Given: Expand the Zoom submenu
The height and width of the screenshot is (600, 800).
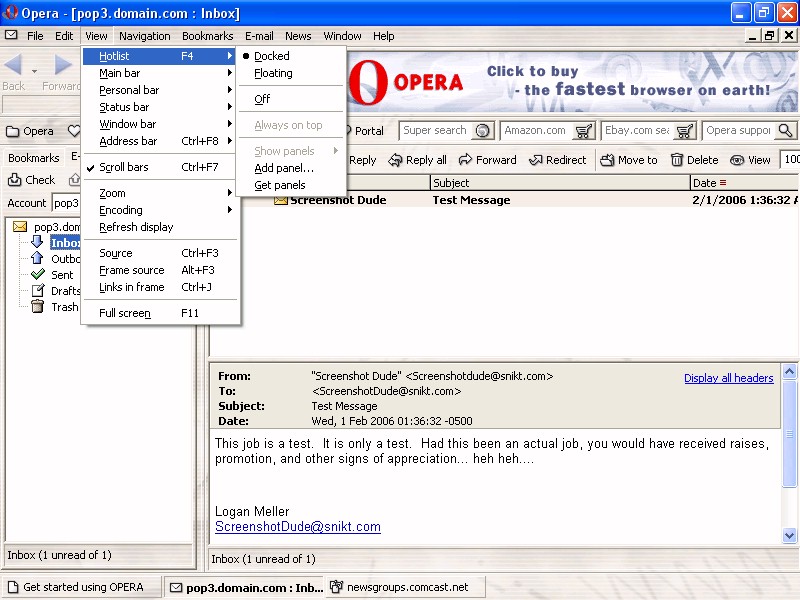Looking at the screenshot, I should click(x=160, y=193).
